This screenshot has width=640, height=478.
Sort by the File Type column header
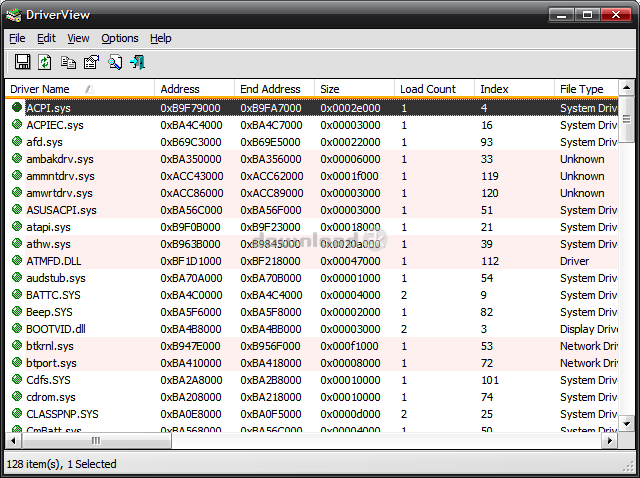coord(587,89)
